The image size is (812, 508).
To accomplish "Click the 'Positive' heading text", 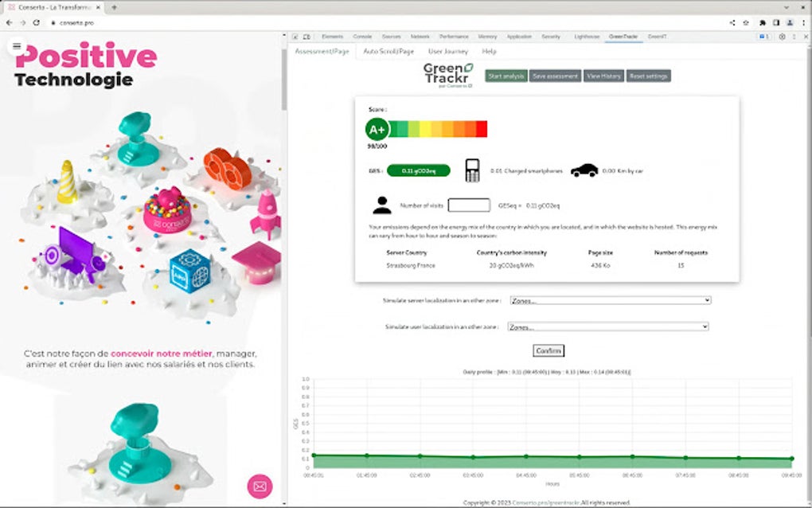I will pyautogui.click(x=86, y=56).
